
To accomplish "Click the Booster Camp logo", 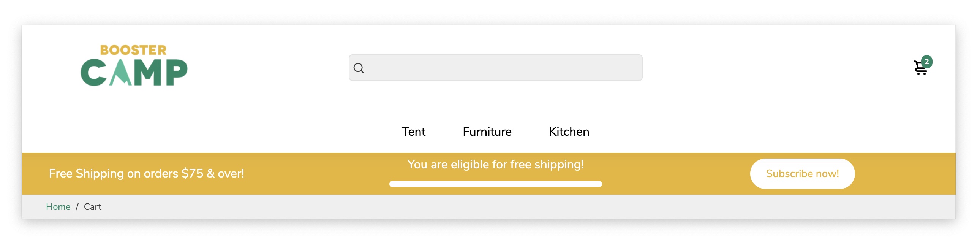I will click(134, 65).
